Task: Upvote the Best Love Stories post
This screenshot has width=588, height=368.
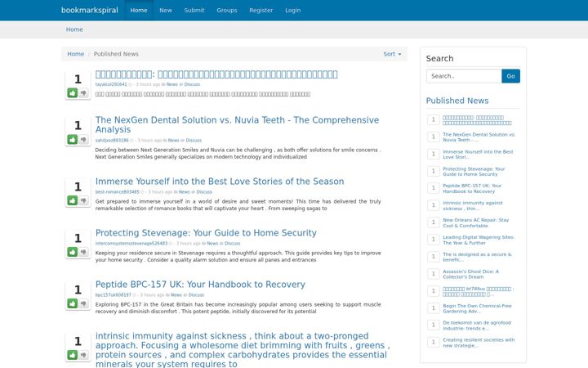Action: click(x=73, y=200)
